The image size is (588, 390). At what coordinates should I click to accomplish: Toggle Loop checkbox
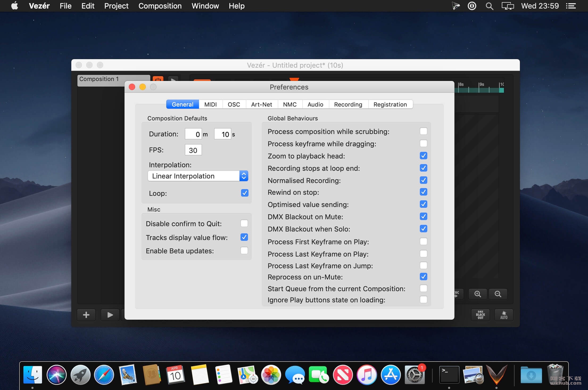[245, 193]
